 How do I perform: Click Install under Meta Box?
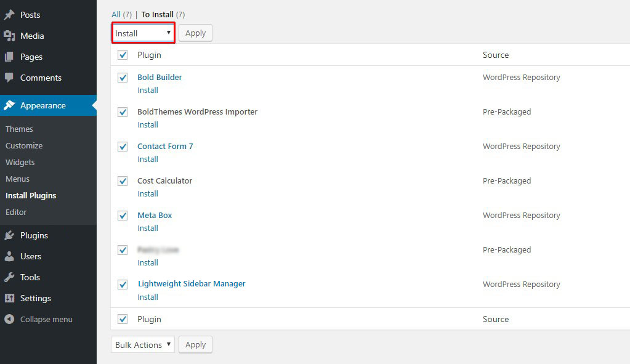(148, 229)
